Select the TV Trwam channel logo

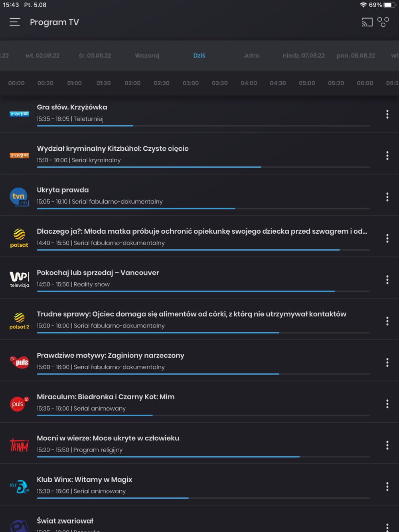(x=19, y=445)
